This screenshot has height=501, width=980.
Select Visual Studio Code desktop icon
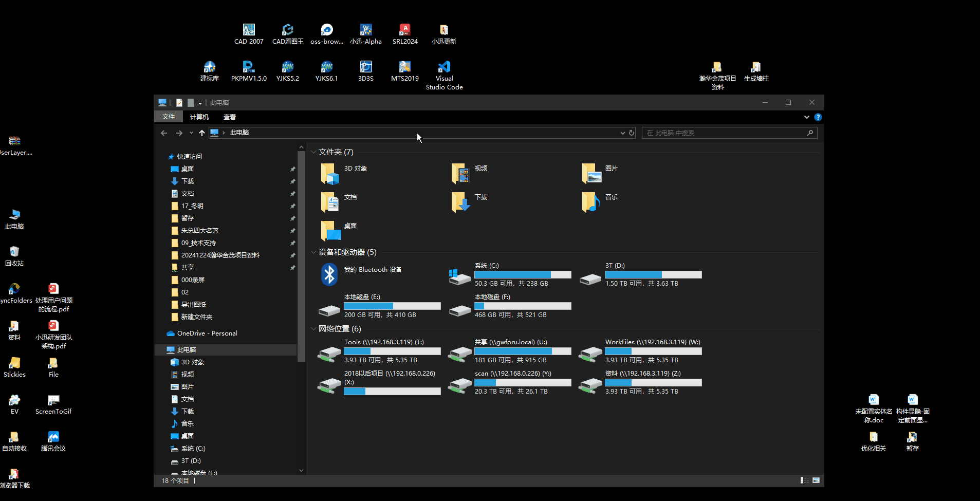(444, 67)
